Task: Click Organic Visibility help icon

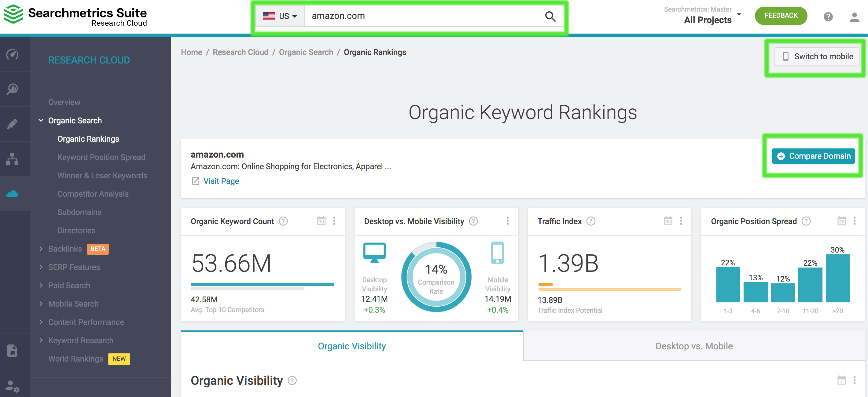Action: [x=292, y=381]
